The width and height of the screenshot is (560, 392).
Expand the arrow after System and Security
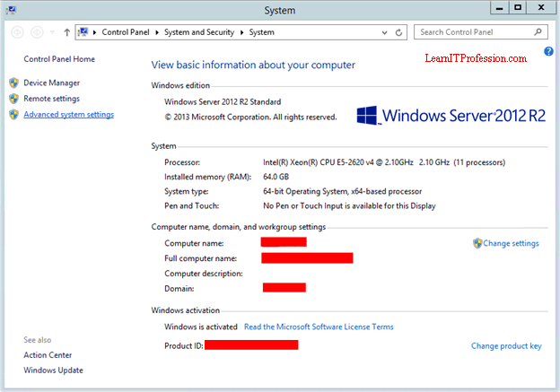click(241, 32)
